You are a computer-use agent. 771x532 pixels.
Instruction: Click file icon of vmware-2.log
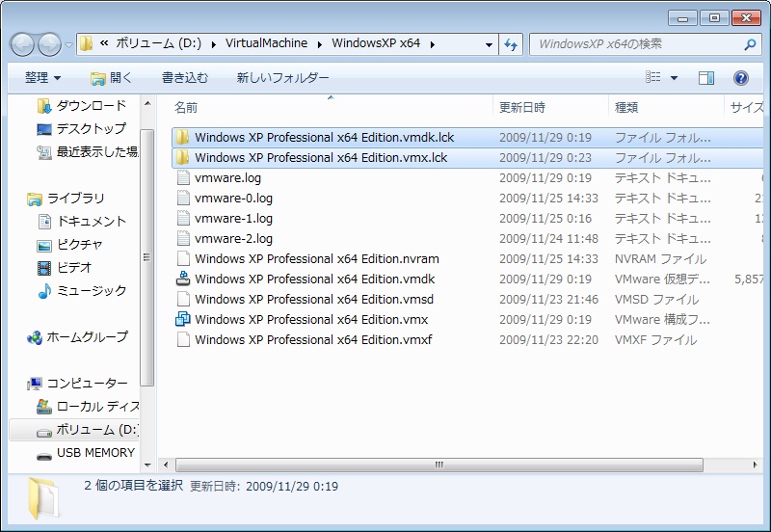coord(183,238)
